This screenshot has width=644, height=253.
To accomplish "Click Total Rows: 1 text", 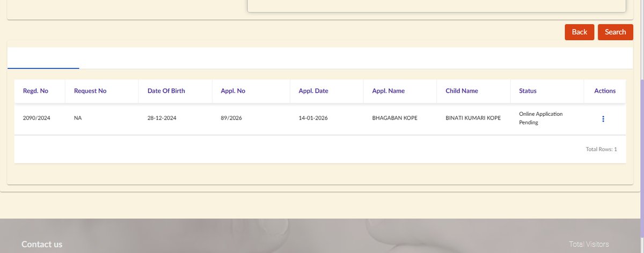I will coord(601,150).
